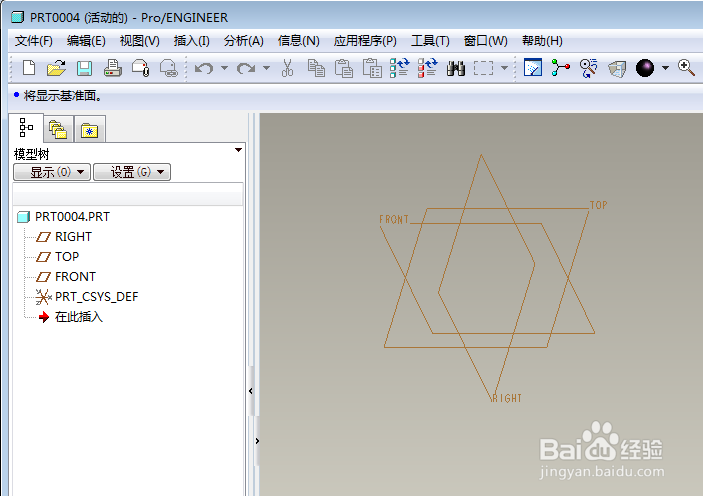Undo the last action
This screenshot has height=496, width=703.
pyautogui.click(x=204, y=68)
